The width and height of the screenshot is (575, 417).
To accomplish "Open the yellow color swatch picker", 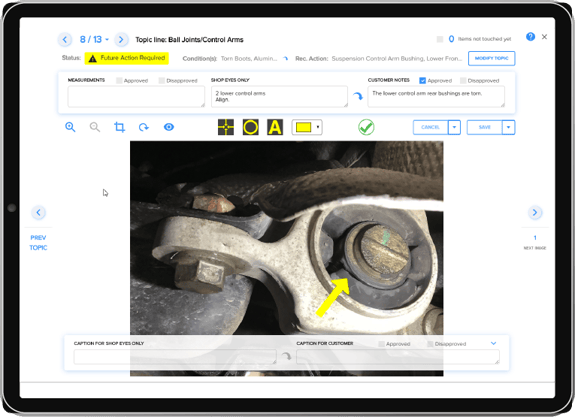I will (307, 127).
